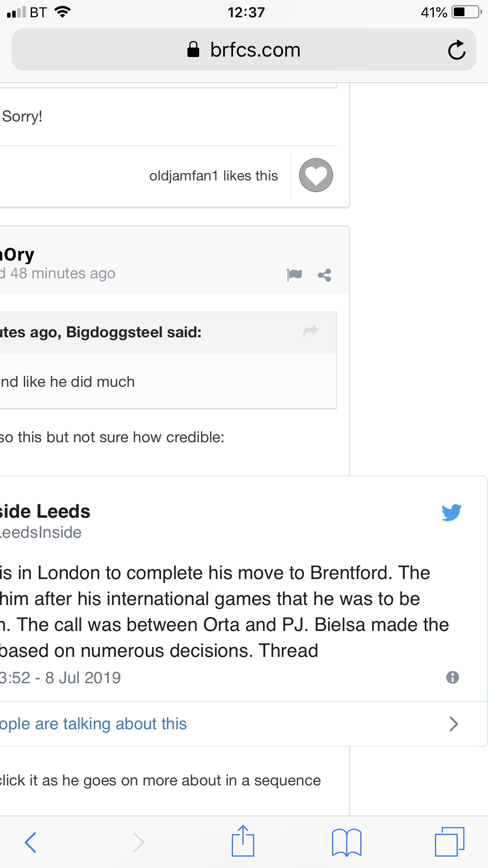
Task: Open Safari bookmarks
Action: (347, 842)
